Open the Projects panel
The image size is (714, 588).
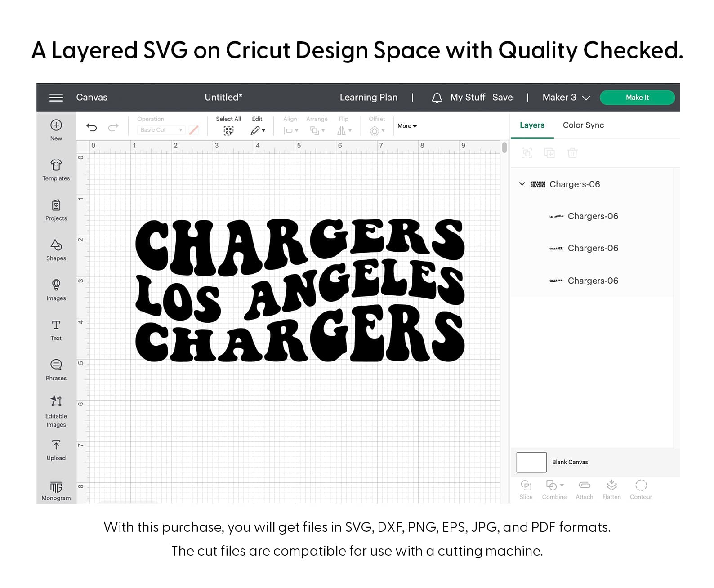(56, 210)
